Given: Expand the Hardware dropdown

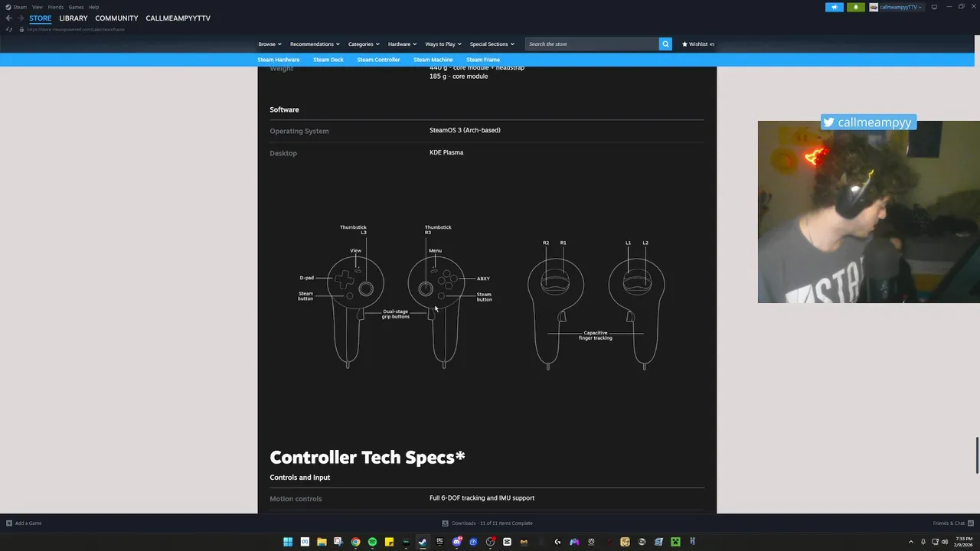Looking at the screenshot, I should (x=402, y=44).
